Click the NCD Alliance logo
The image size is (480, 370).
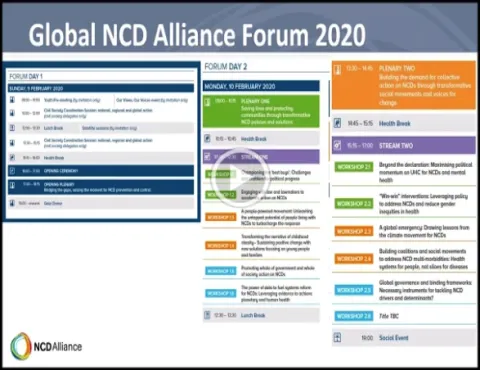(x=46, y=346)
